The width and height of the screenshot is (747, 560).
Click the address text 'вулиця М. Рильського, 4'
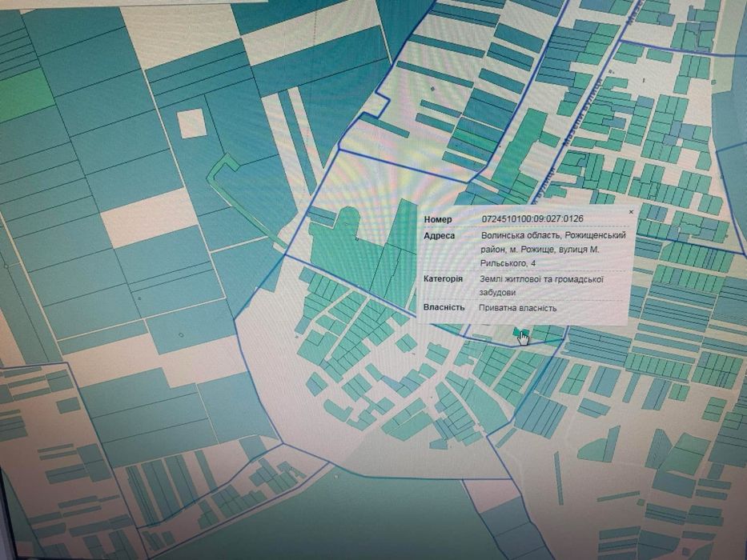(x=540, y=256)
